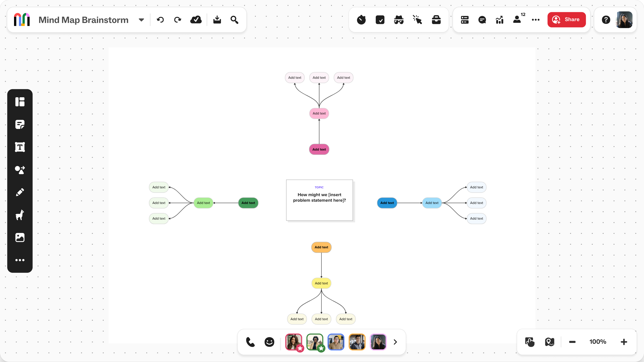The width and height of the screenshot is (644, 362).
Task: Open the shapes and connectors tool
Action: click(x=20, y=170)
